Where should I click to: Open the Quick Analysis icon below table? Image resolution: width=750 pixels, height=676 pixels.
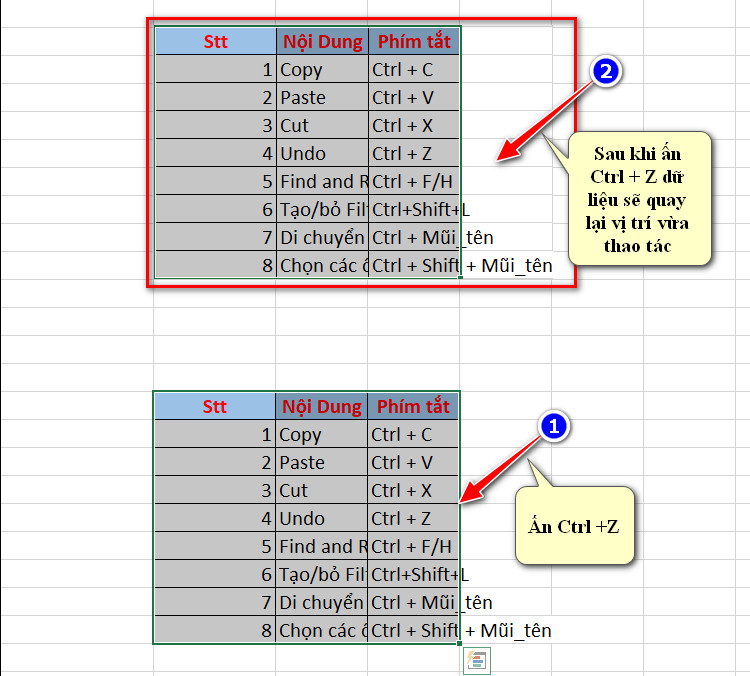coord(477,661)
